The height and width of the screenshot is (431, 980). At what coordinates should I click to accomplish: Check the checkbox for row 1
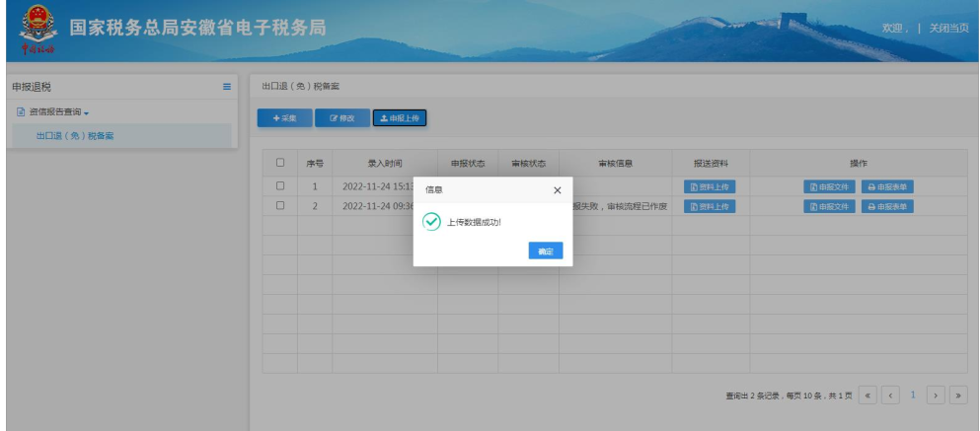tap(280, 185)
